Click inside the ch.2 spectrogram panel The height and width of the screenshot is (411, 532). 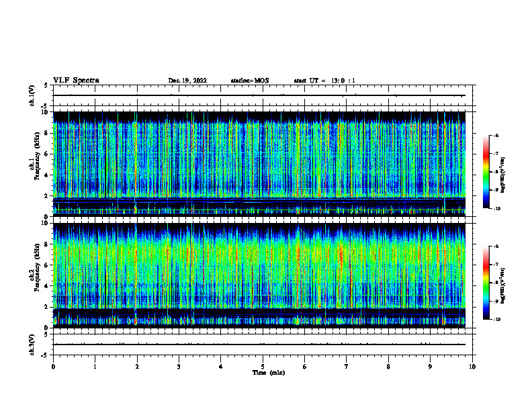click(x=259, y=275)
